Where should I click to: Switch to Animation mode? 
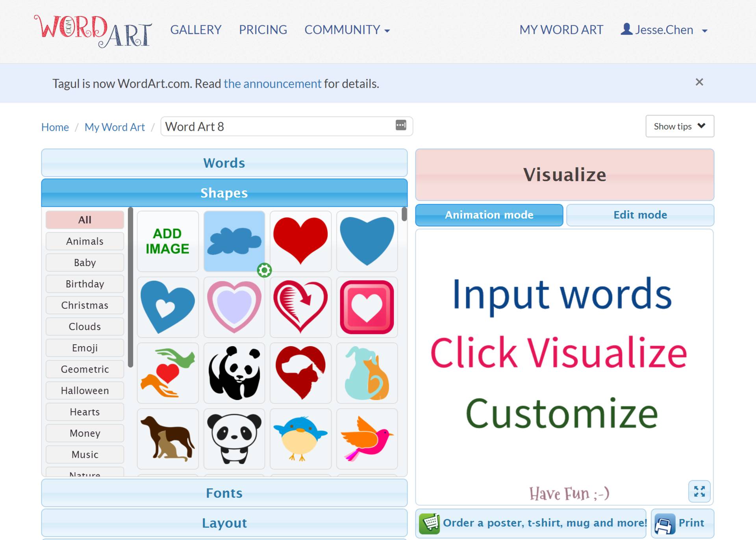[489, 215]
